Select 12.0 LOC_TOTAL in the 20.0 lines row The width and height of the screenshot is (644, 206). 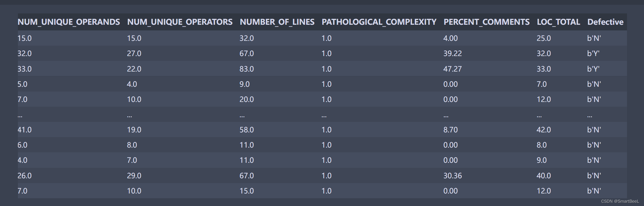pos(544,99)
